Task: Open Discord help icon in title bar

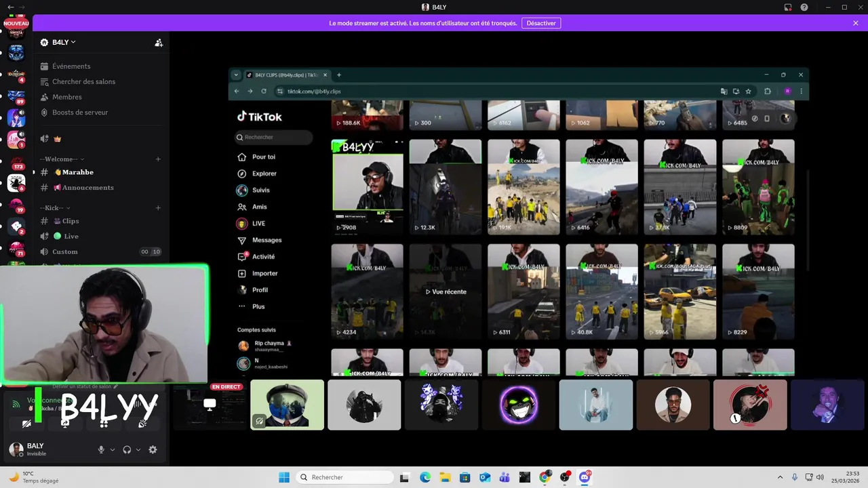Action: coord(804,7)
